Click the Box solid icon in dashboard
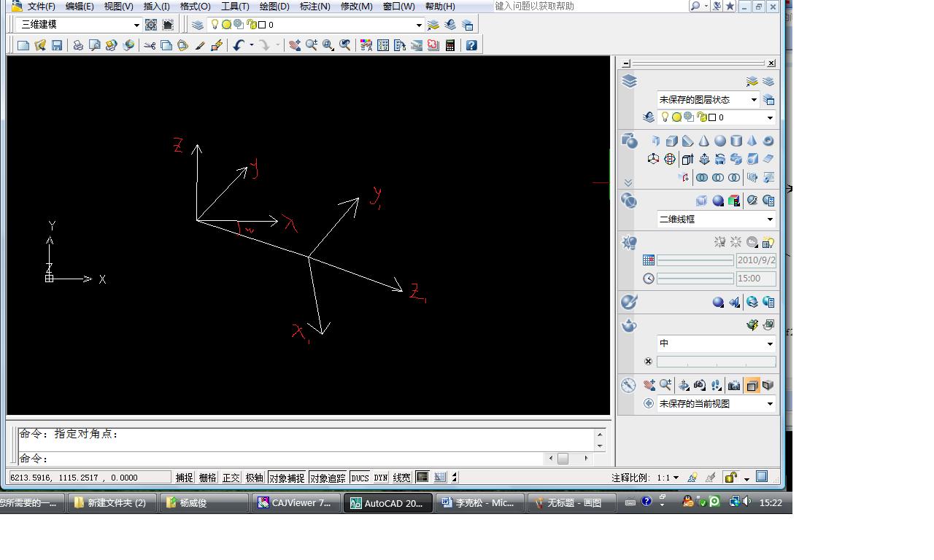The width and height of the screenshot is (934, 560). [x=672, y=141]
